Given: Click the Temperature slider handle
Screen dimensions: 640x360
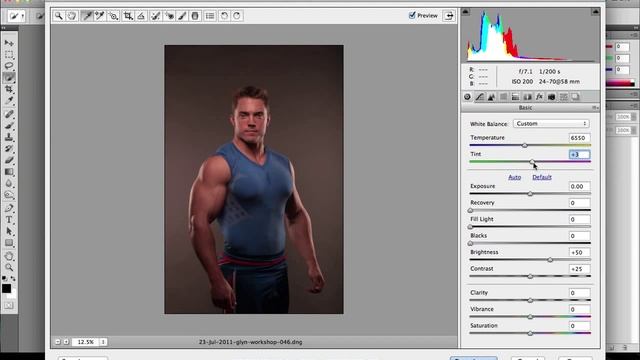Looking at the screenshot, I should (525, 145).
